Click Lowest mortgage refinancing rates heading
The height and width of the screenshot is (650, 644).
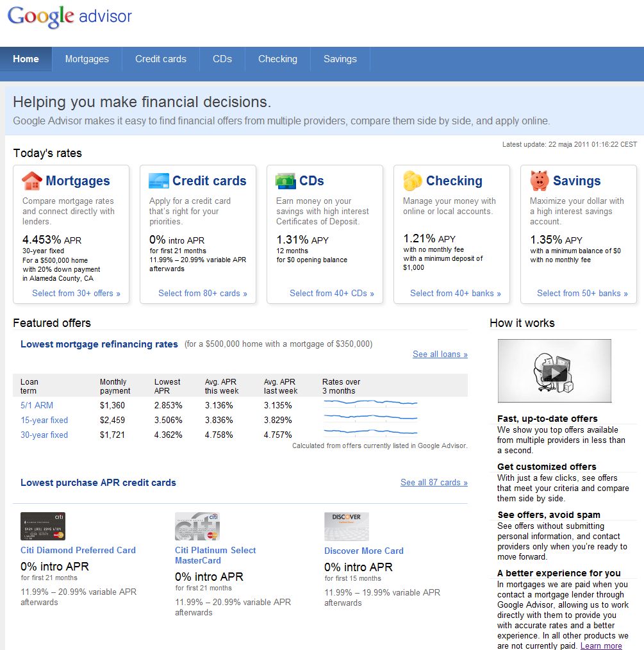tap(99, 344)
